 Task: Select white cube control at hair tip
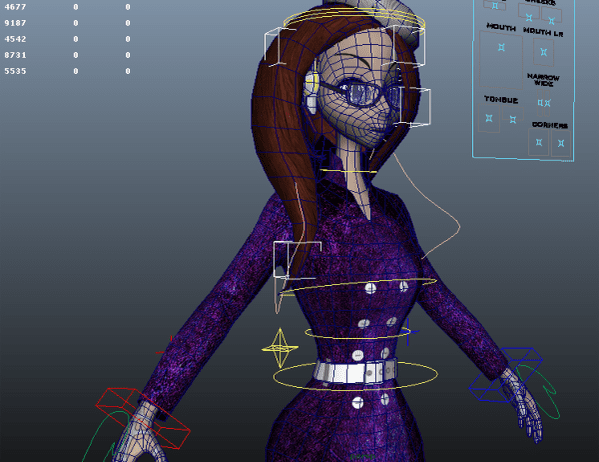pyautogui.click(x=297, y=260)
